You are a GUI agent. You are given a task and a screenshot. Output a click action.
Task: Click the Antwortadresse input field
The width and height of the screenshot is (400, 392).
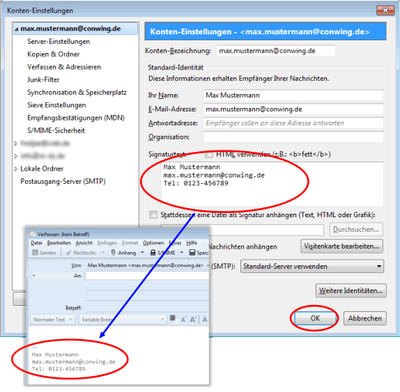pyautogui.click(x=293, y=123)
